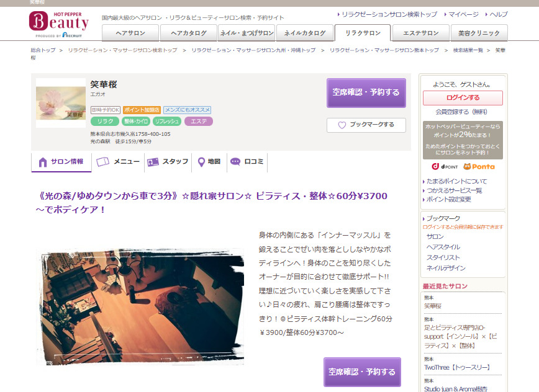Open ポイント設定変更 link
Screen dimensions: 539x392
tap(448, 200)
